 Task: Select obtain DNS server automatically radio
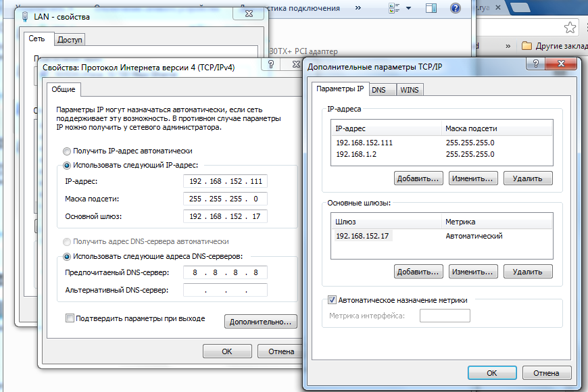(67, 241)
